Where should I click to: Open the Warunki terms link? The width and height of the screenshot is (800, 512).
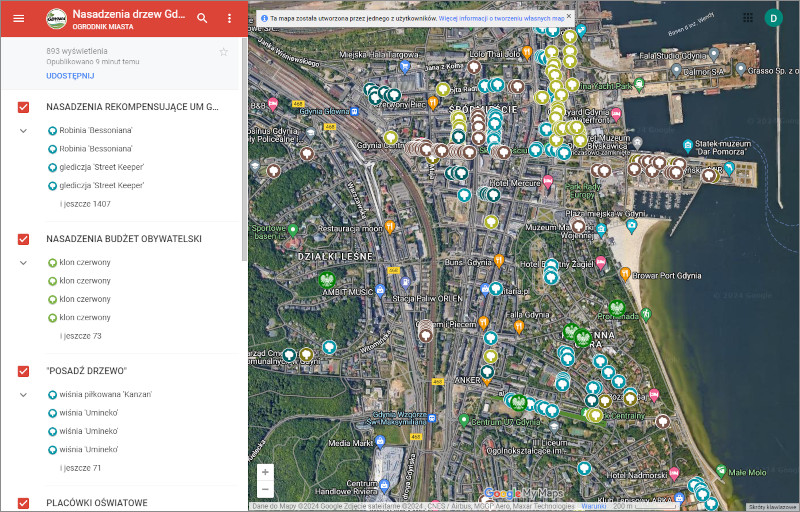point(594,506)
